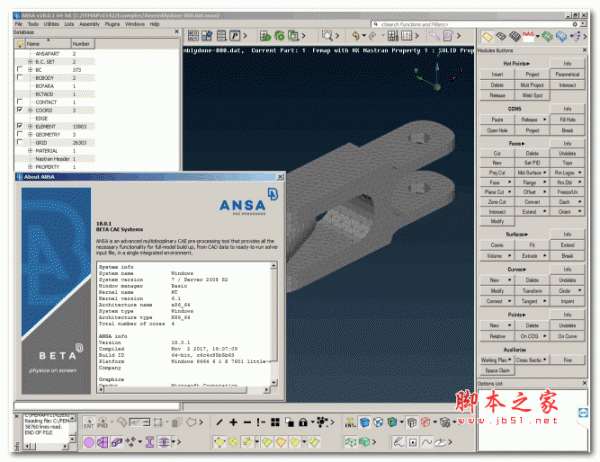The height and width of the screenshot is (462, 600).
Task: Click the four-squares grid icon
Action: [x=275, y=423]
